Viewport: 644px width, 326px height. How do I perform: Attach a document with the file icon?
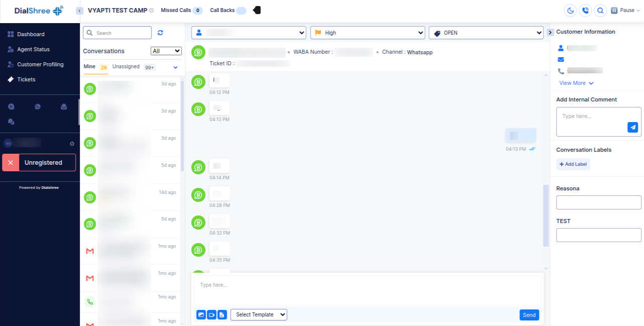coord(222,315)
